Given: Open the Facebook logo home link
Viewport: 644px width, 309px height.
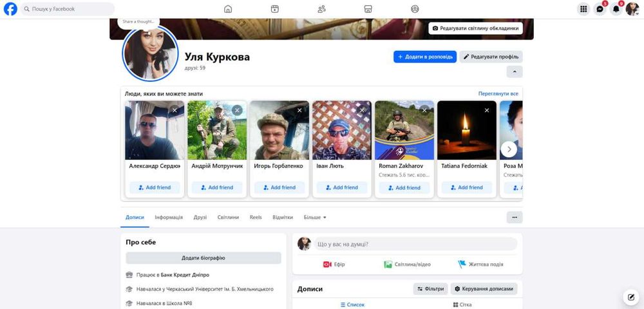Looking at the screenshot, I should [x=10, y=8].
